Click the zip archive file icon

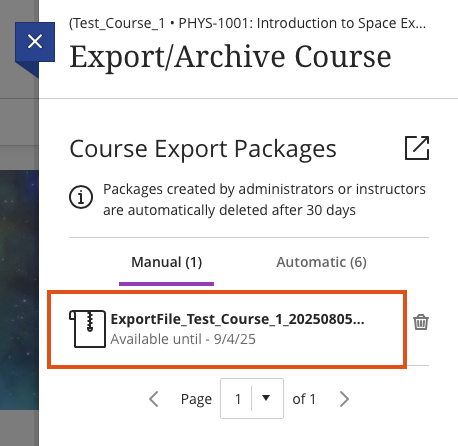point(88,329)
